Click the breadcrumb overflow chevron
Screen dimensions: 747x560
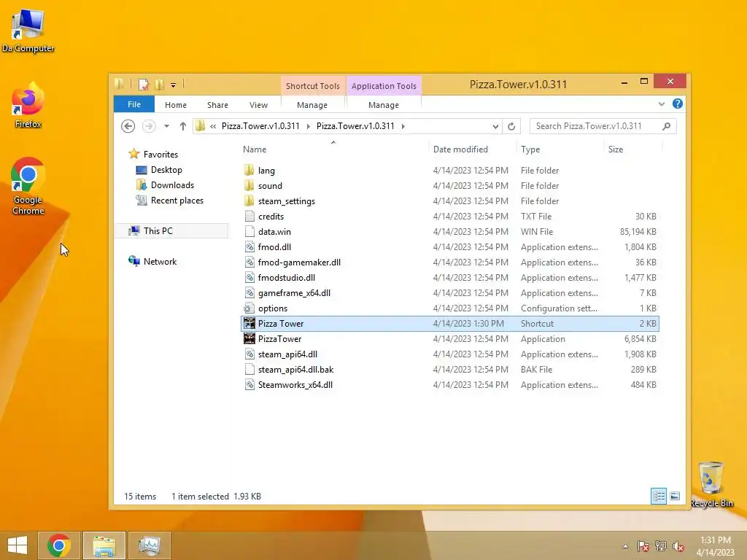(213, 126)
